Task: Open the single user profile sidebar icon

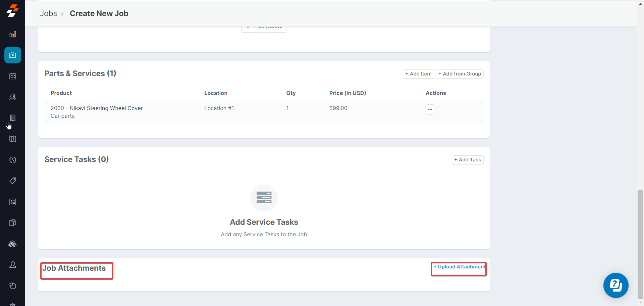Action: click(13, 265)
